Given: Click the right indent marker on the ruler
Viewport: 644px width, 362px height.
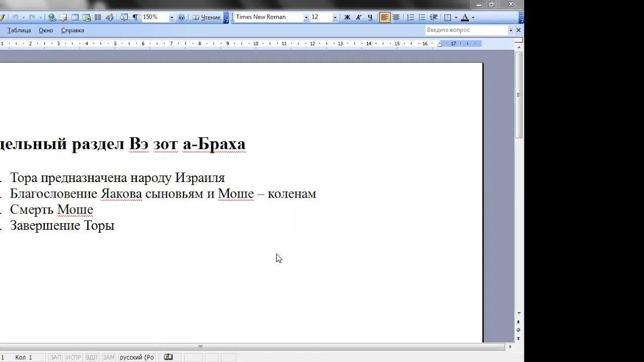Looking at the screenshot, I should (x=439, y=44).
